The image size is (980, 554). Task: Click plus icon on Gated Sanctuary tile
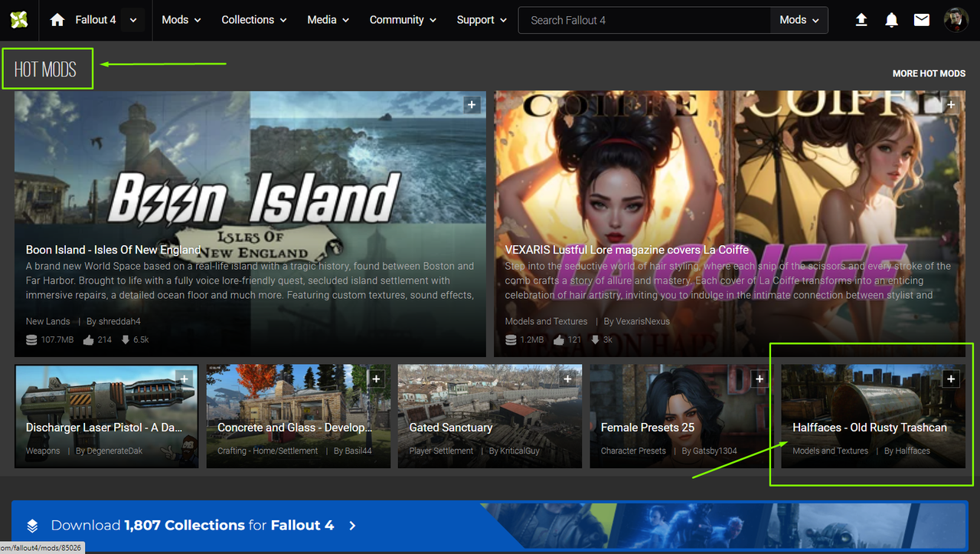(x=567, y=379)
